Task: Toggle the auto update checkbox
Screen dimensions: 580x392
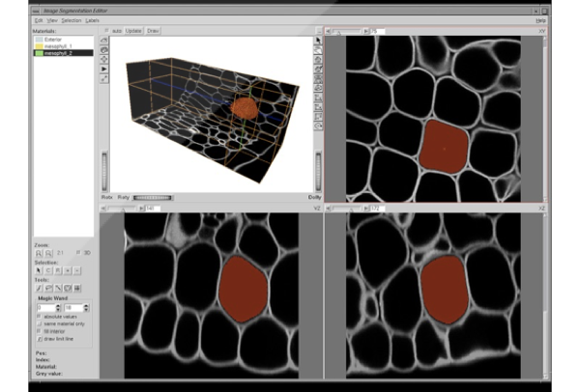Action: click(x=107, y=31)
